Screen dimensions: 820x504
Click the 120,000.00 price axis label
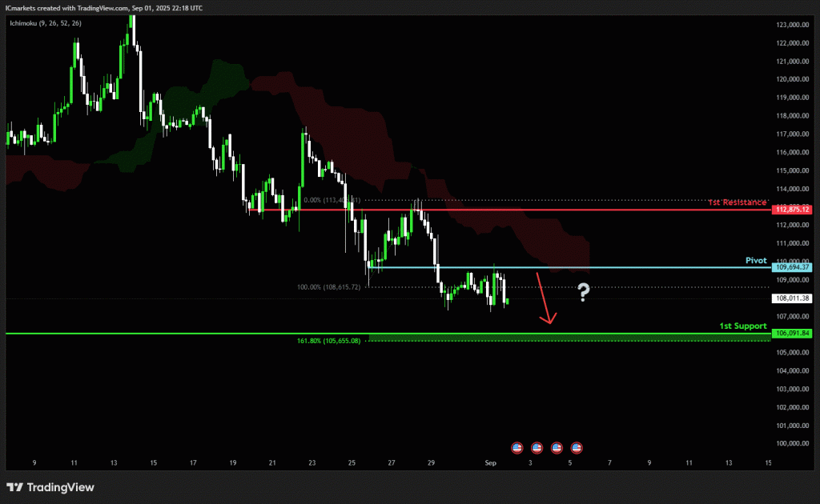792,79
